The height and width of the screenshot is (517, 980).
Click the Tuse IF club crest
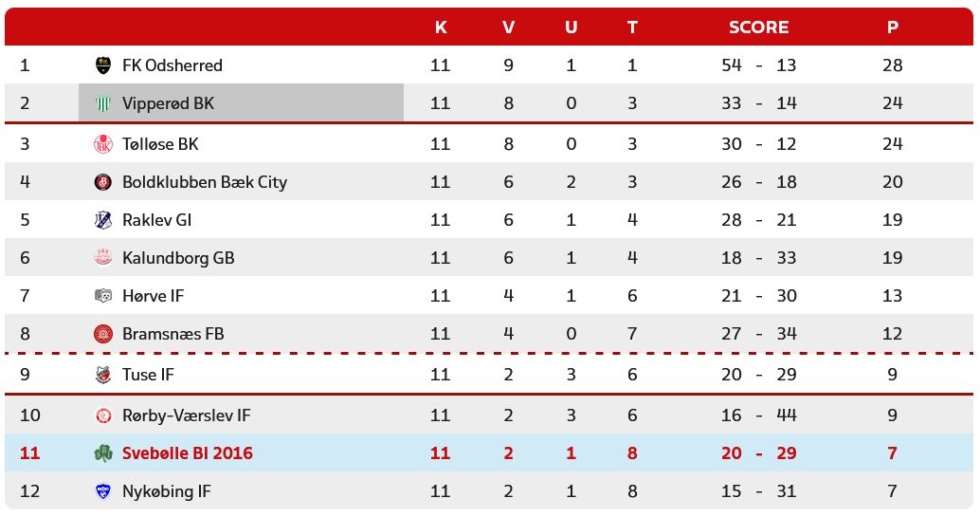103,375
